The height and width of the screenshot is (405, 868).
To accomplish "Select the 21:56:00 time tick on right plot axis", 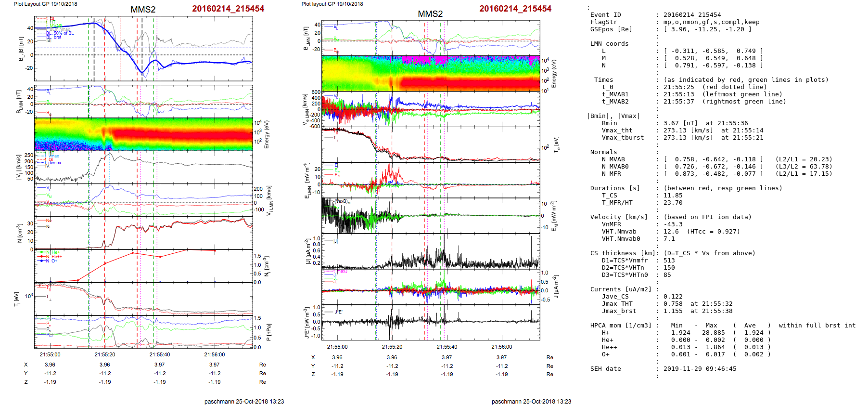I will coord(501,347).
